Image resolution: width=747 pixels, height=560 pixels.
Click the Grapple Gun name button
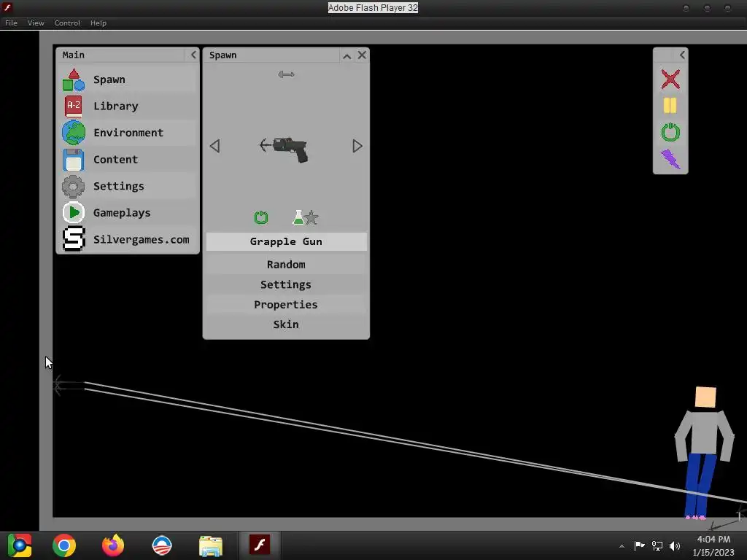point(286,241)
